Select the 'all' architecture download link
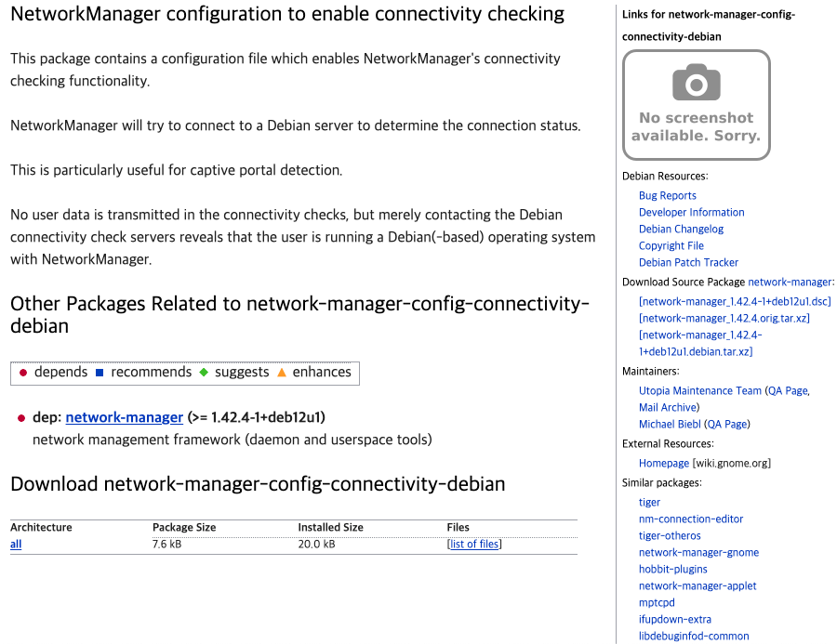 (16, 545)
